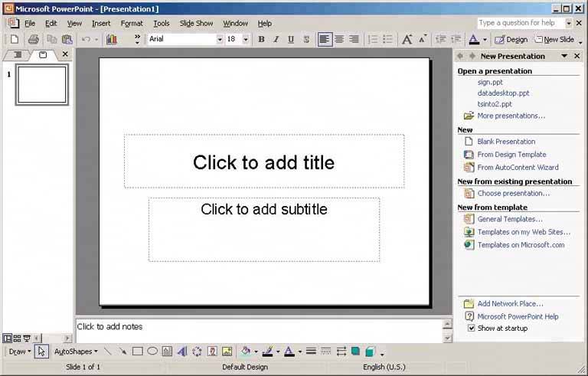Expand the Undo history dropdown arrow
Viewport: 588px width, 376px height.
(x=96, y=39)
